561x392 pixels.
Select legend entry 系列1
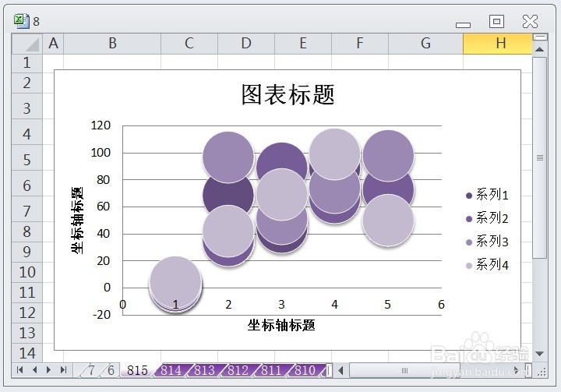pyautogui.click(x=487, y=195)
